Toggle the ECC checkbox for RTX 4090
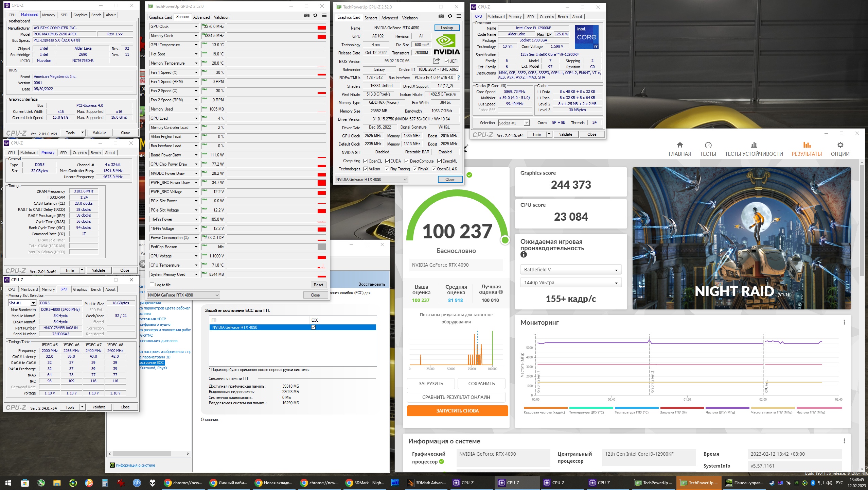The height and width of the screenshot is (490, 868). tap(313, 327)
